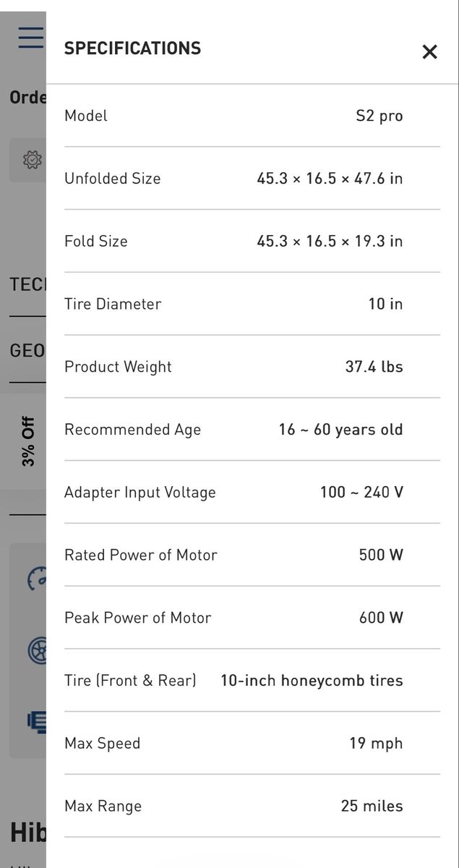
Task: Open the hamburger navigation menu
Action: click(30, 37)
